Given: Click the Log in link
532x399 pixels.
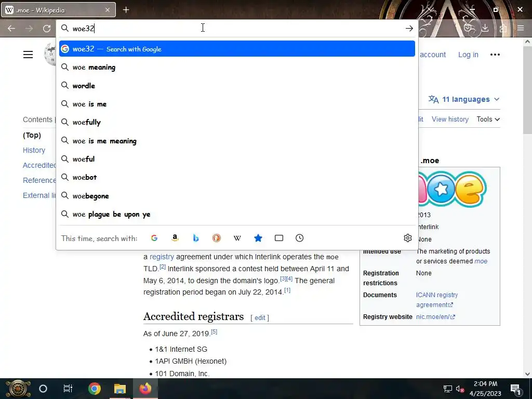Looking at the screenshot, I should click(468, 55).
